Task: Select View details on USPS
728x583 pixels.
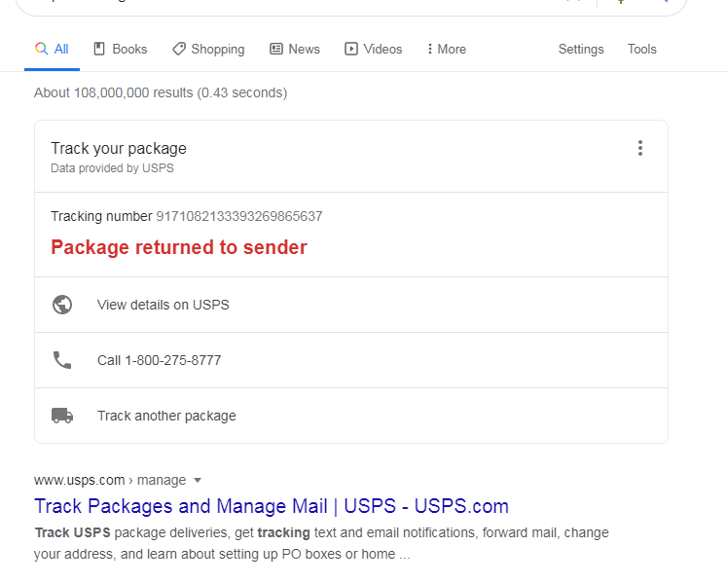Action: pos(164,305)
